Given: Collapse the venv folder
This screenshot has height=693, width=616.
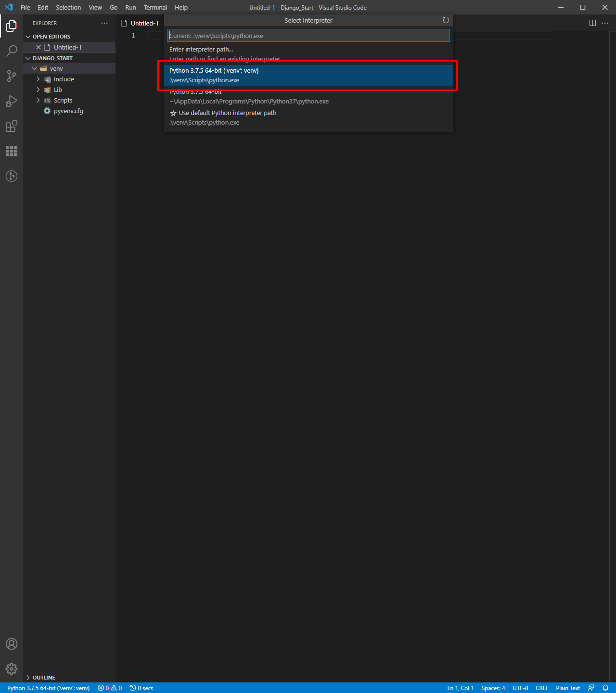Looking at the screenshot, I should [x=34, y=68].
